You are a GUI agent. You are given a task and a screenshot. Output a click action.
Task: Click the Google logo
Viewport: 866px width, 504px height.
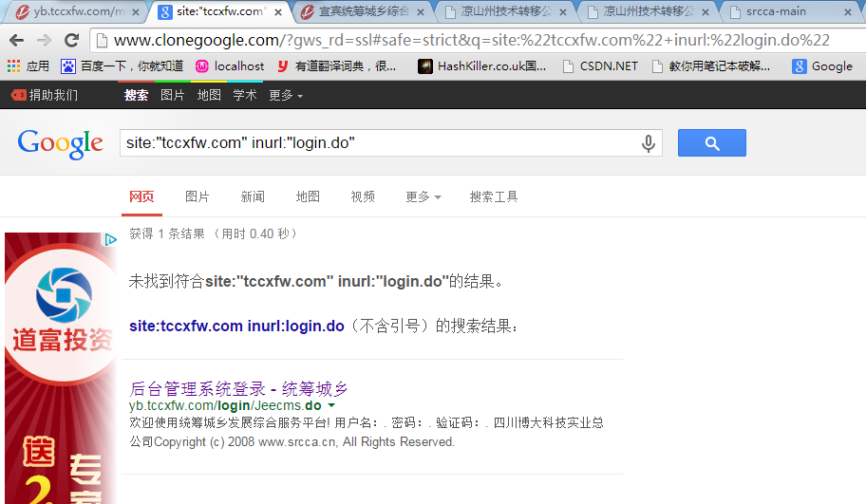click(x=60, y=144)
